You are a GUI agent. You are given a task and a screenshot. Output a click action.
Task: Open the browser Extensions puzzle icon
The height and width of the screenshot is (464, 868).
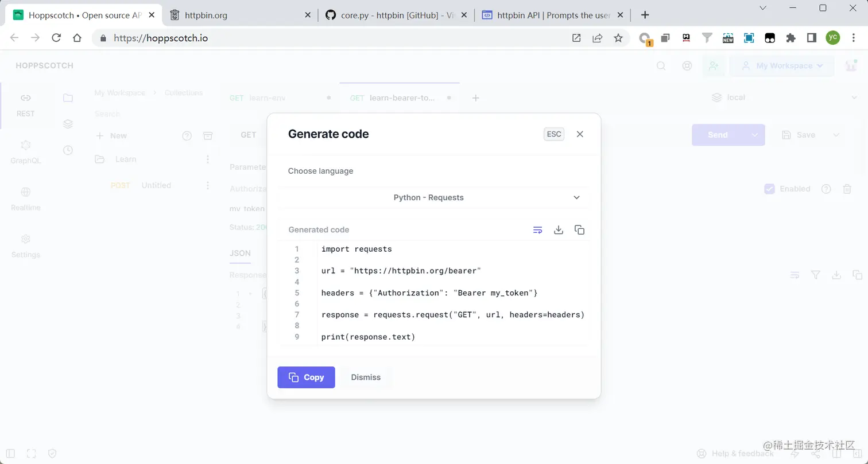point(790,38)
